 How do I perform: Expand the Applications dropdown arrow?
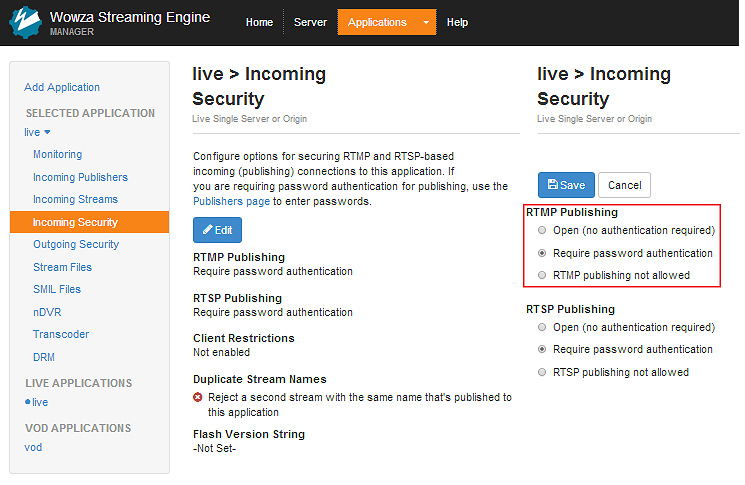tap(426, 22)
